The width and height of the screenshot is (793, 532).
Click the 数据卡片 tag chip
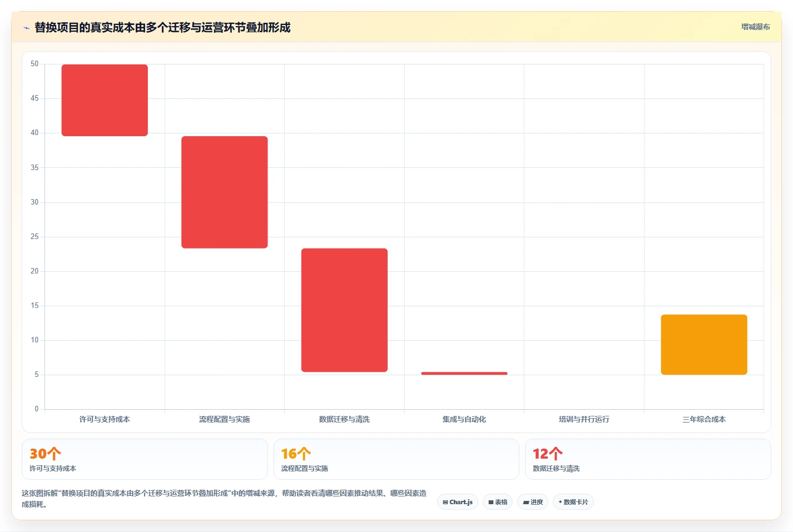pos(573,502)
